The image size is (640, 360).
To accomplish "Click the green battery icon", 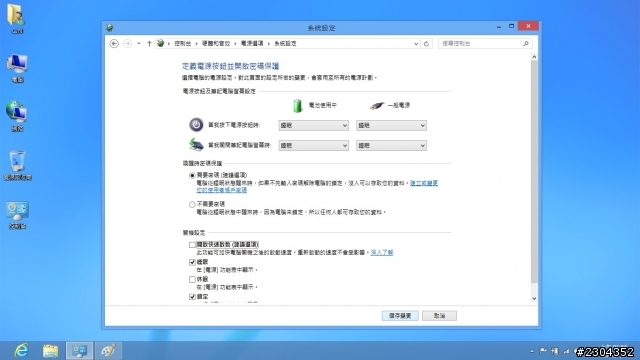I will tap(298, 106).
